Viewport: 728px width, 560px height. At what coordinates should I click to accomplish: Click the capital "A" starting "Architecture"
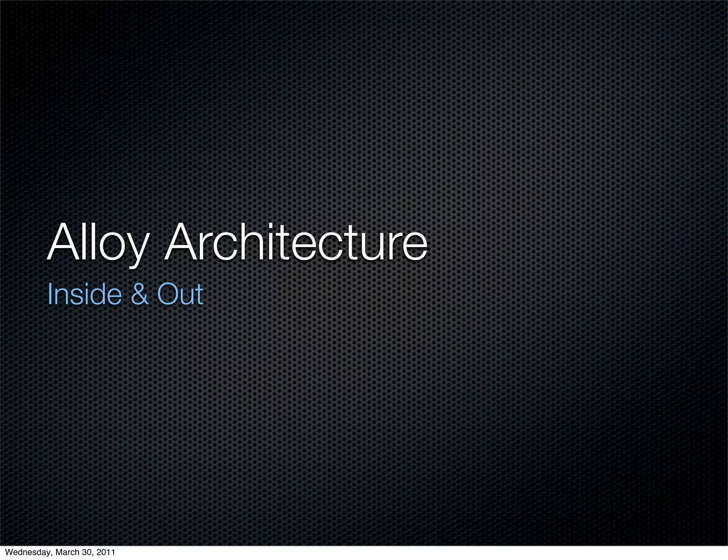pyautogui.click(x=180, y=242)
